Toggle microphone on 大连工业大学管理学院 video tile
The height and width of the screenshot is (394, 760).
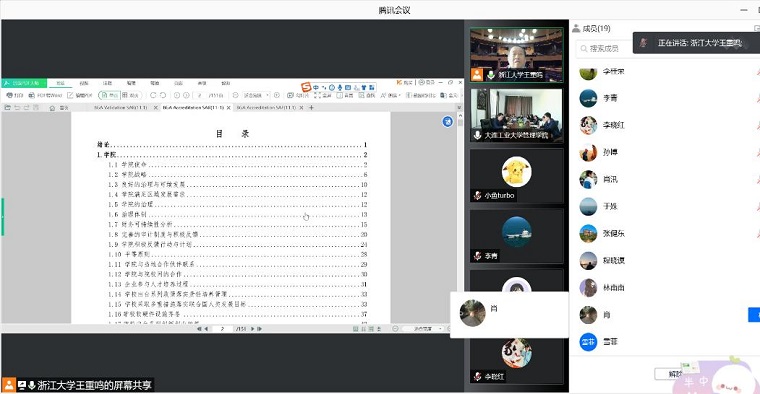point(477,136)
